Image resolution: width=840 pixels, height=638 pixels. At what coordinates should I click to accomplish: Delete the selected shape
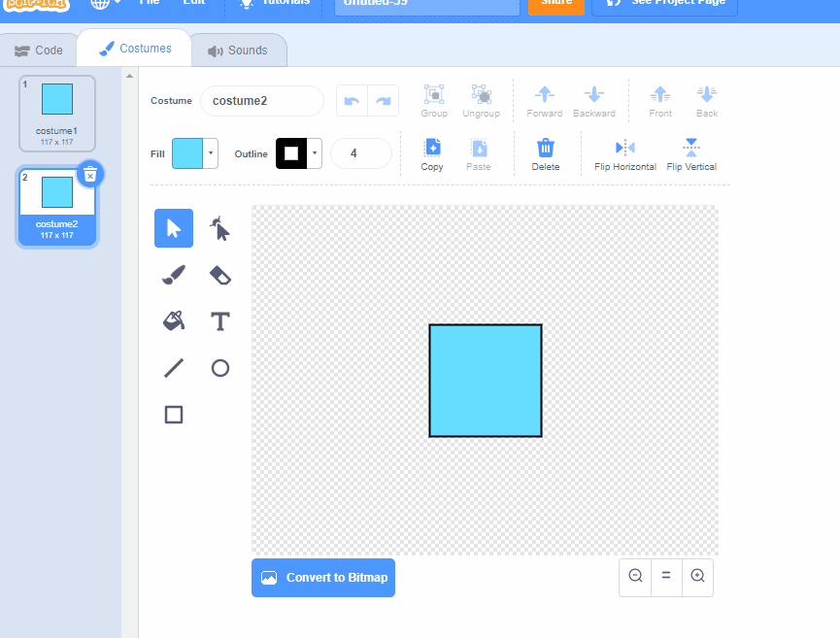[546, 154]
